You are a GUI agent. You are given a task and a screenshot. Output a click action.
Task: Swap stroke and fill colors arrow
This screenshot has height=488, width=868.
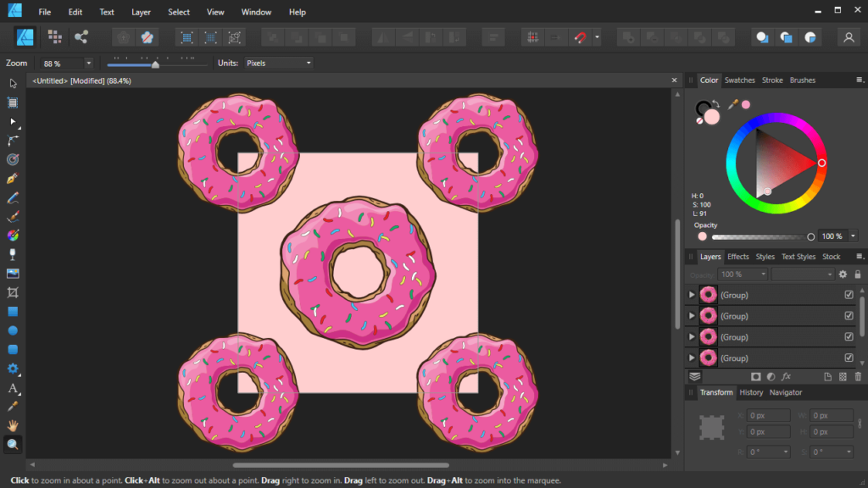[715, 103]
